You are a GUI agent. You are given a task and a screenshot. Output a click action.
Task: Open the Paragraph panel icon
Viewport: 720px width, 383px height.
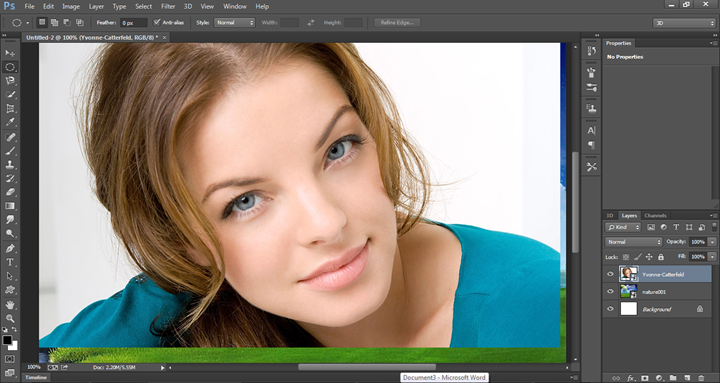tap(591, 145)
